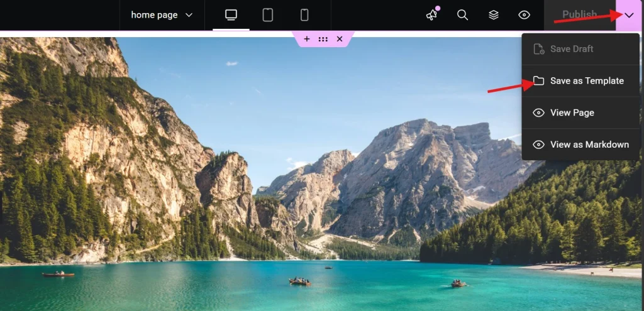644x311 pixels.
Task: Toggle preview eye icon in top bar
Action: [x=524, y=15]
